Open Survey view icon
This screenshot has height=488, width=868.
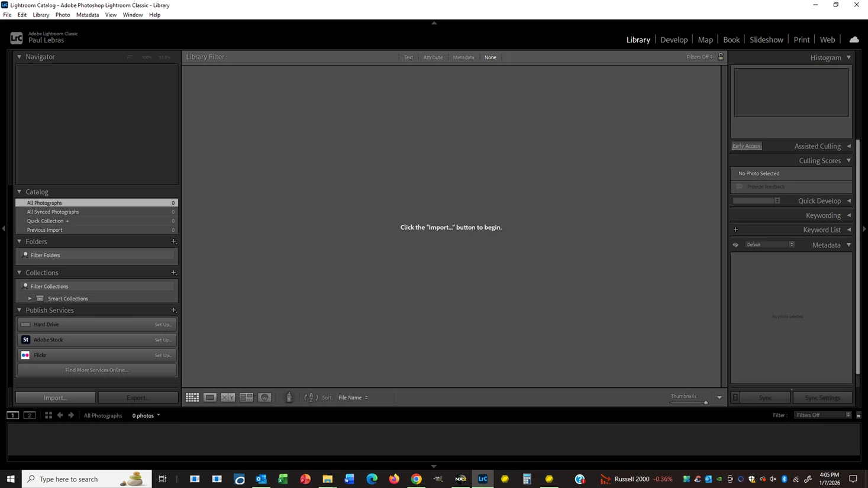(x=246, y=397)
